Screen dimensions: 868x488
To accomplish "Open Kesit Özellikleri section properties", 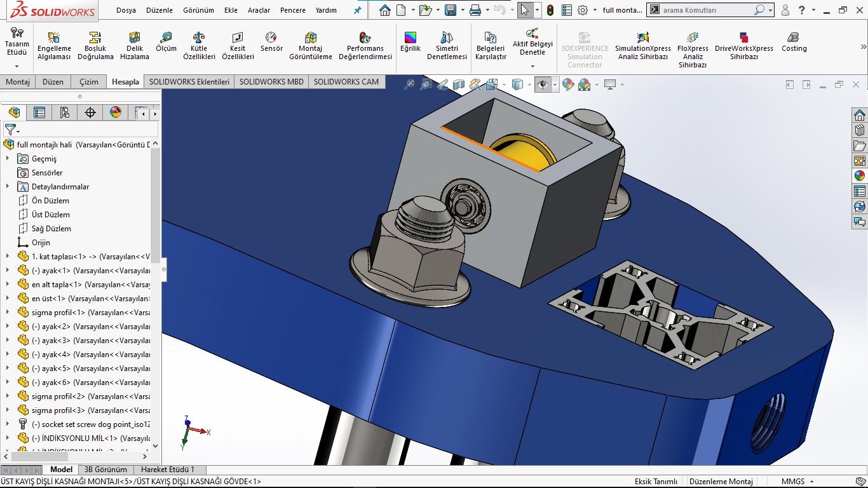I will [x=238, y=46].
